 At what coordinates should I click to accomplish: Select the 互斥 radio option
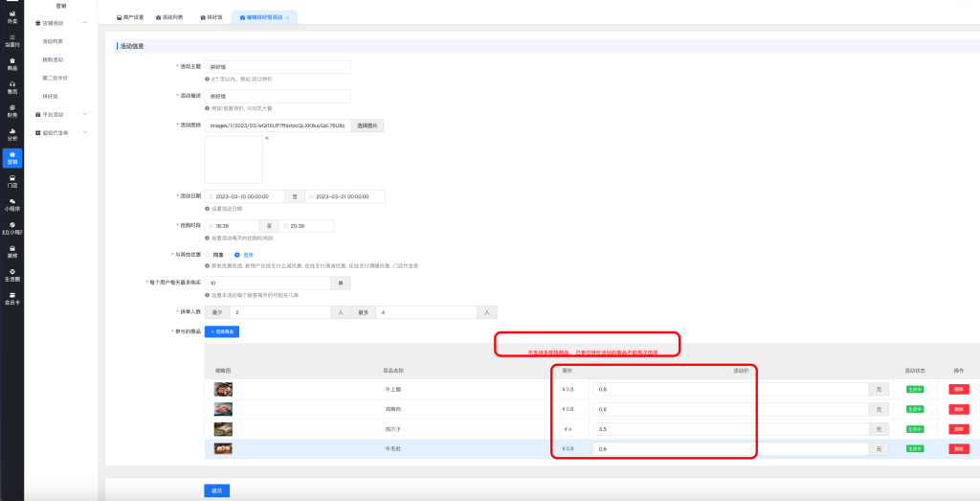(x=238, y=255)
